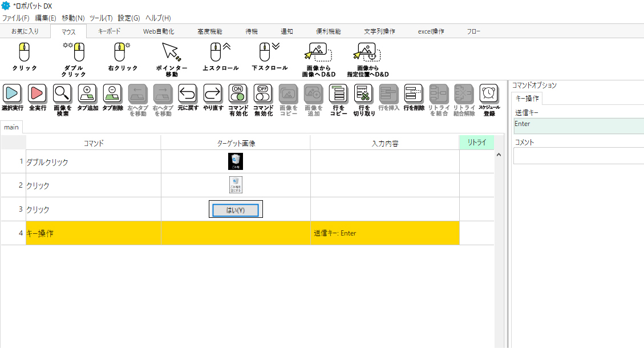Click the 元に戻す undo icon
The width and height of the screenshot is (644, 349).
coord(187,93)
